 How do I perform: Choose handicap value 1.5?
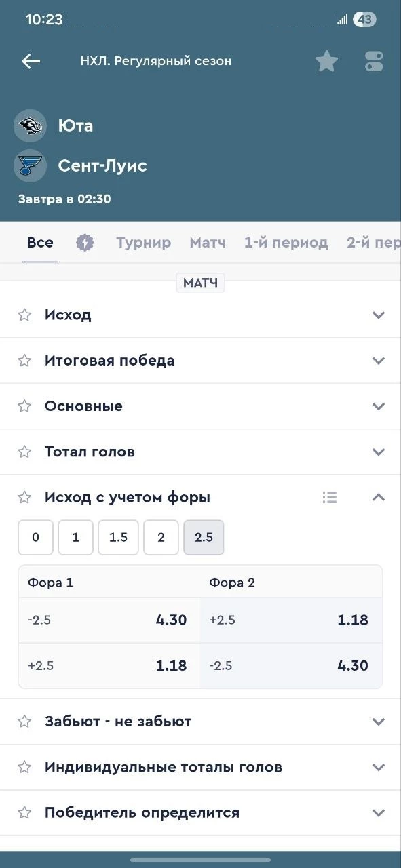click(x=118, y=537)
